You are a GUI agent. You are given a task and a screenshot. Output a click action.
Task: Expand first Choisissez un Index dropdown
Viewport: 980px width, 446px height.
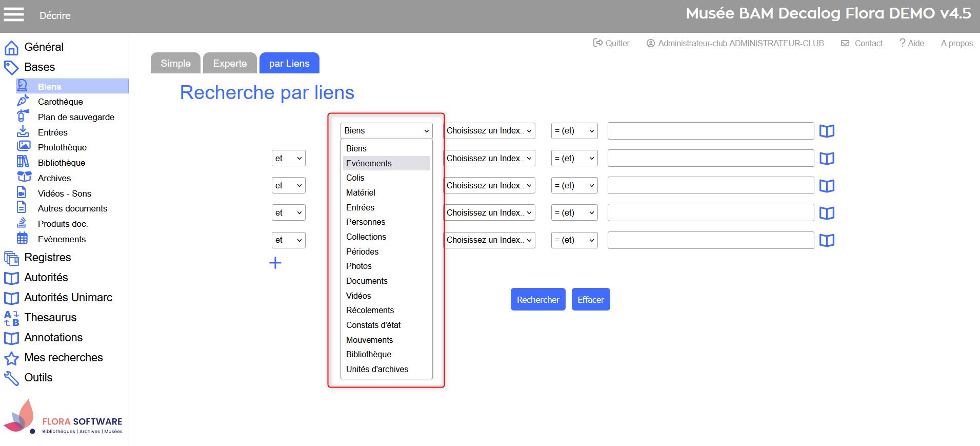click(x=489, y=131)
